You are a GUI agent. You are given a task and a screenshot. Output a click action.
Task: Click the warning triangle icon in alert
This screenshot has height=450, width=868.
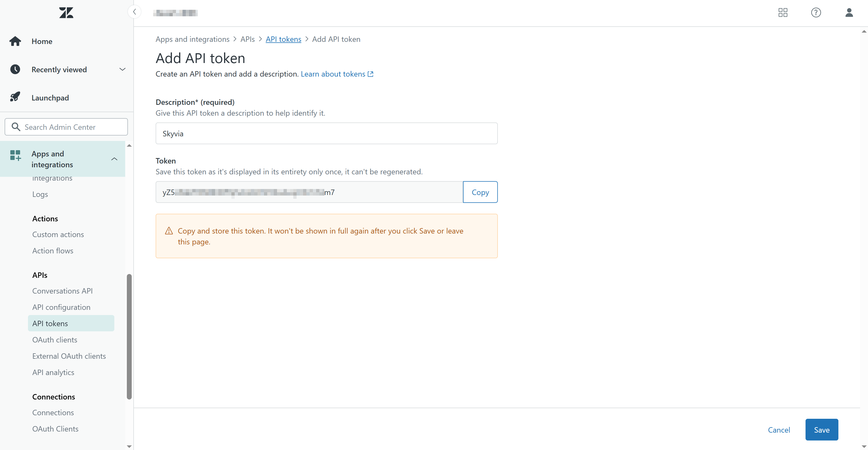169,231
